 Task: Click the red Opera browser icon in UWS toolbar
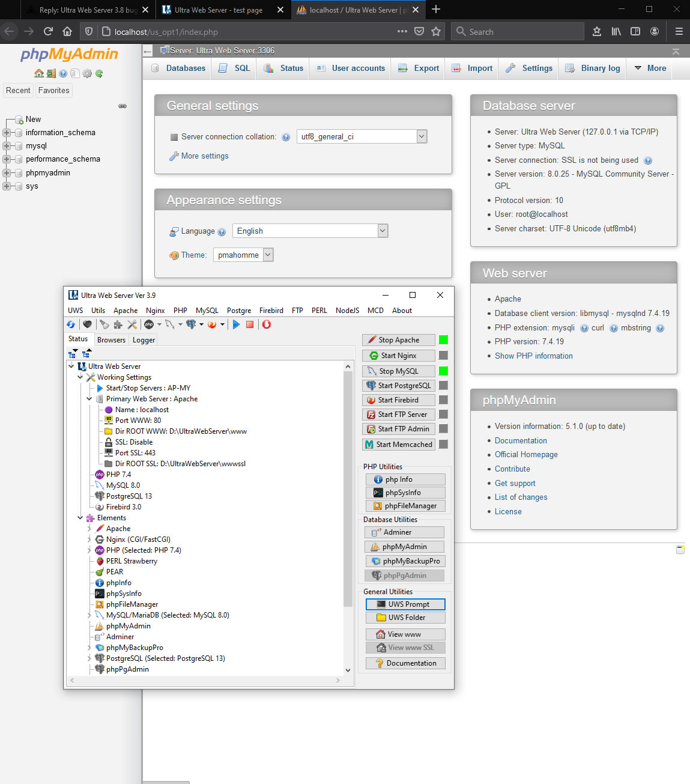click(267, 324)
